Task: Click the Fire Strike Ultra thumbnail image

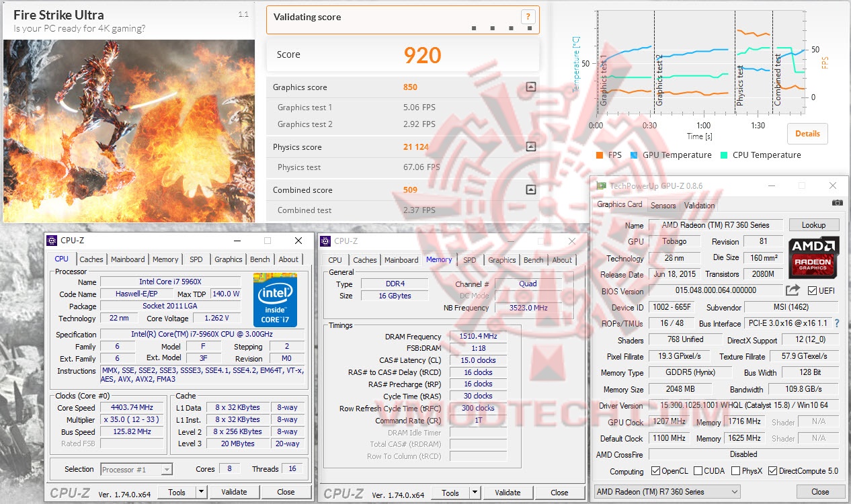Action: [x=129, y=130]
